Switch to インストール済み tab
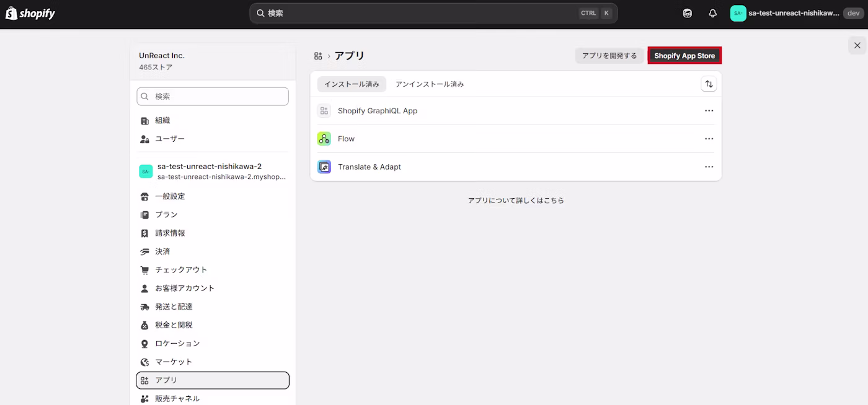The height and width of the screenshot is (405, 868). click(352, 84)
